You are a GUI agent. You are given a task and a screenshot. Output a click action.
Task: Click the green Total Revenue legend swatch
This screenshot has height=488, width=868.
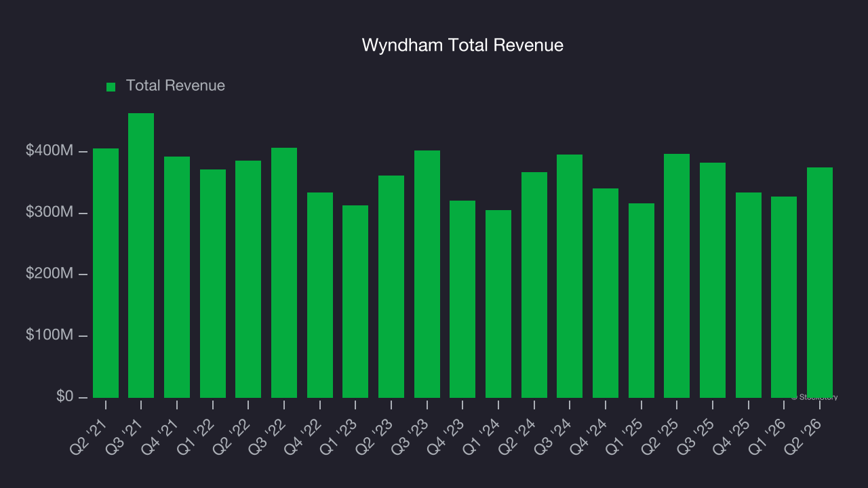coord(111,87)
